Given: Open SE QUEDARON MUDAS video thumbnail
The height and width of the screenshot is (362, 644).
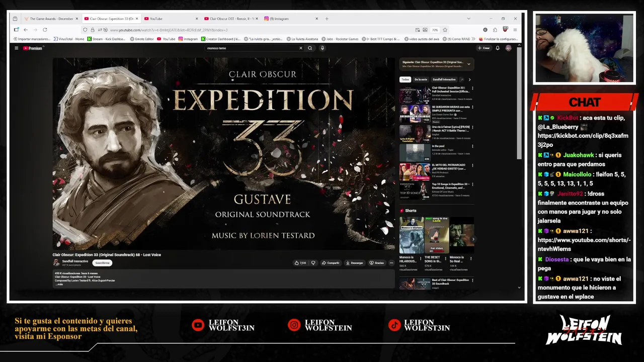Looking at the screenshot, I should point(415,114).
